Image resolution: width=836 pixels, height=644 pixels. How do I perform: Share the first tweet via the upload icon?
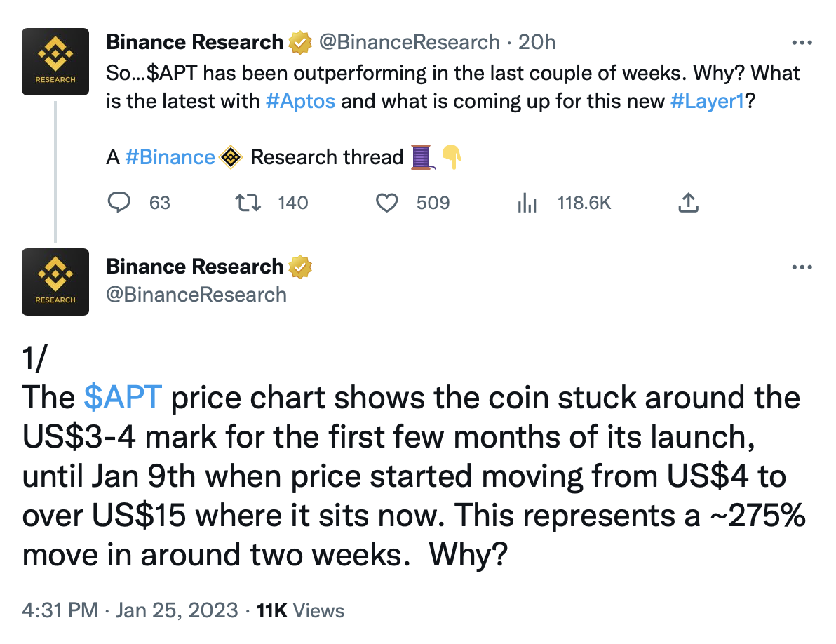coord(689,203)
